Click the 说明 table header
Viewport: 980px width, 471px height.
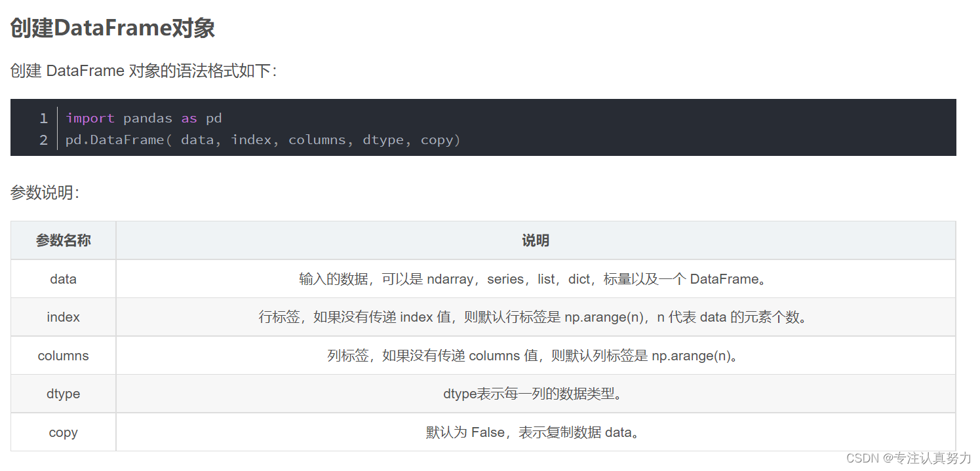click(536, 240)
